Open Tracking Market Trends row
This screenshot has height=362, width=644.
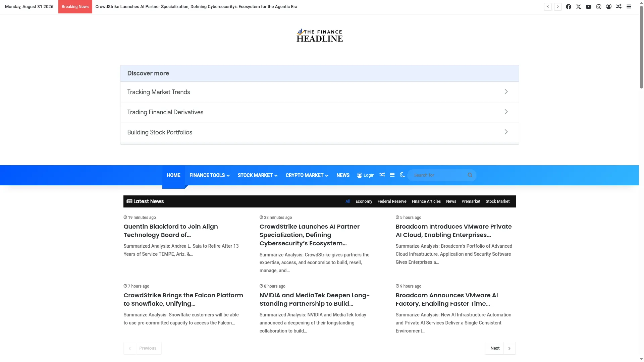(319, 92)
